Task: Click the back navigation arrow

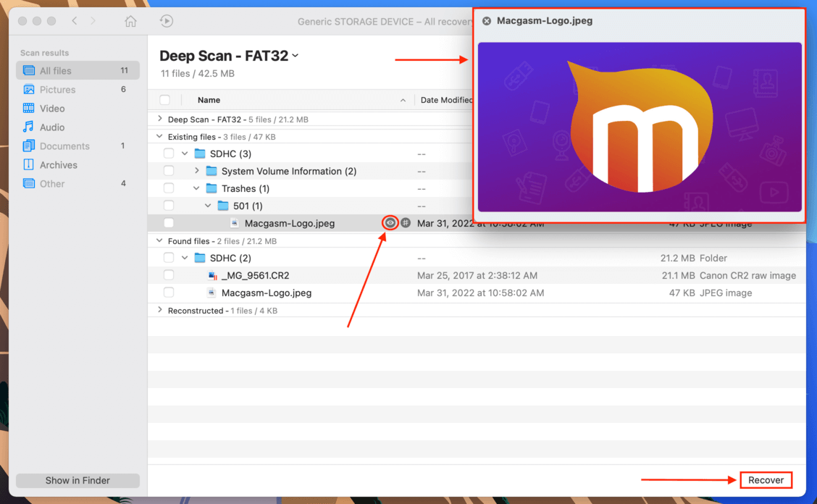Action: (x=75, y=21)
